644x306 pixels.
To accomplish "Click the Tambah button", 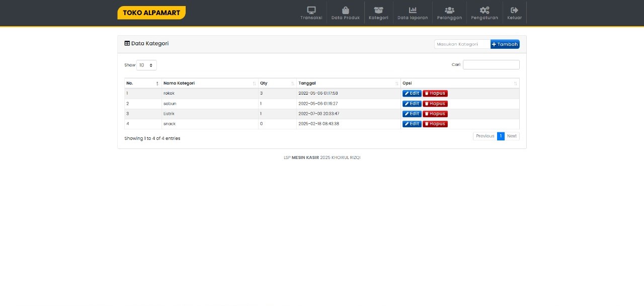I will [x=505, y=44].
